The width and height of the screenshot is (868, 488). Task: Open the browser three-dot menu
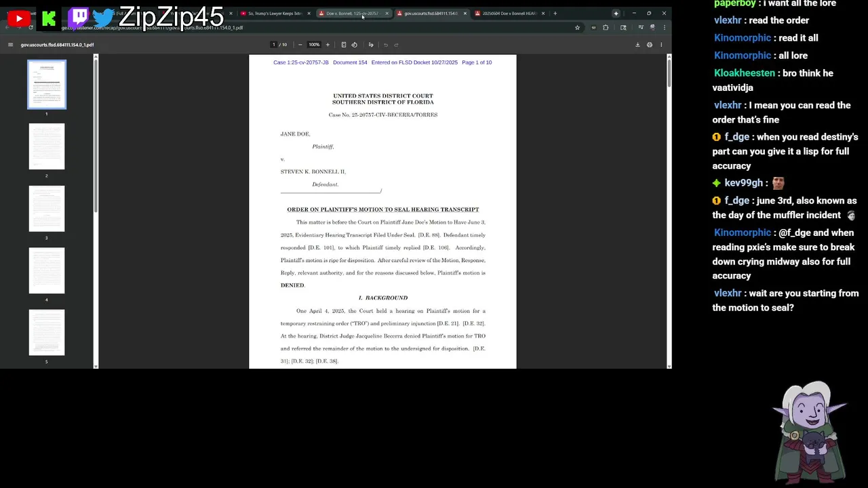[x=664, y=28]
